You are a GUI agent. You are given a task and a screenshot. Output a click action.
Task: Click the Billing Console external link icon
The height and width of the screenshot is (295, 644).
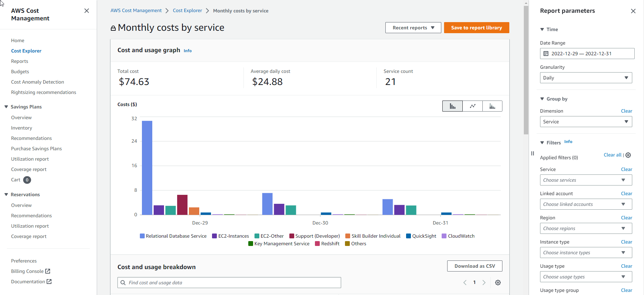(48, 271)
